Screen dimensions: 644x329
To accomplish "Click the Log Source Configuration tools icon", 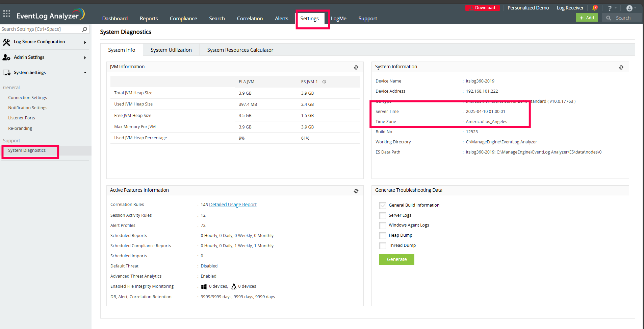I will tap(6, 42).
